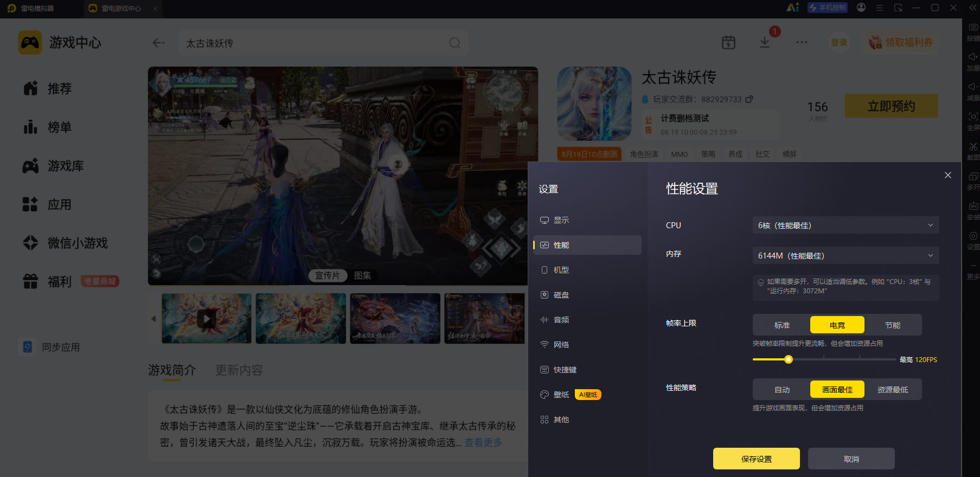Open 榜单 rankings in the sidebar
This screenshot has width=980, height=477.
[x=47, y=127]
